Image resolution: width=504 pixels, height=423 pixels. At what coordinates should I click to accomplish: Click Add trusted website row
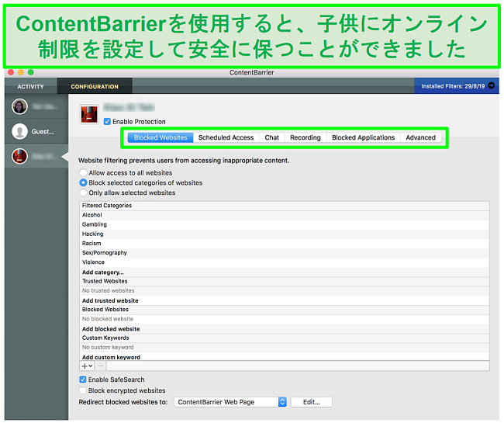coord(284,300)
